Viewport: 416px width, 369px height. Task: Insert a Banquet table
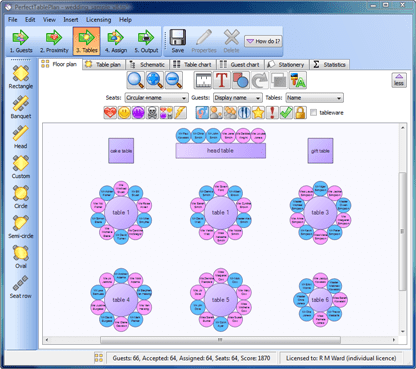coord(21,107)
